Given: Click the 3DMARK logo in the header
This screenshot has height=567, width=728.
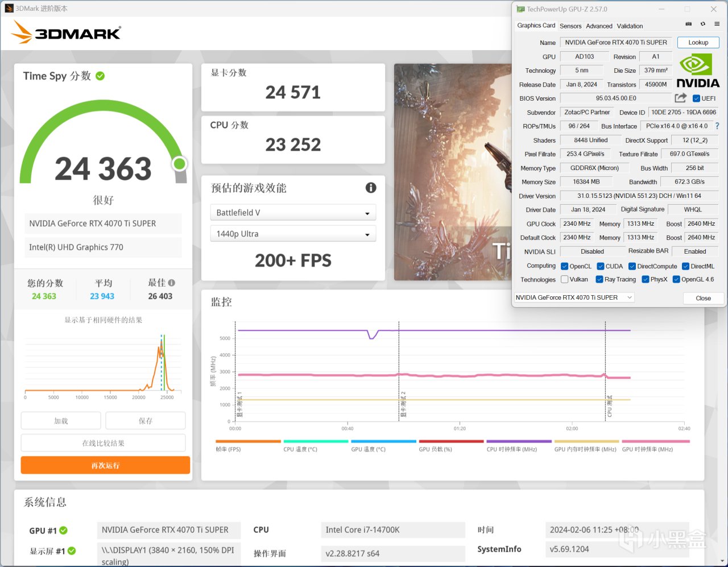Looking at the screenshot, I should [67, 32].
